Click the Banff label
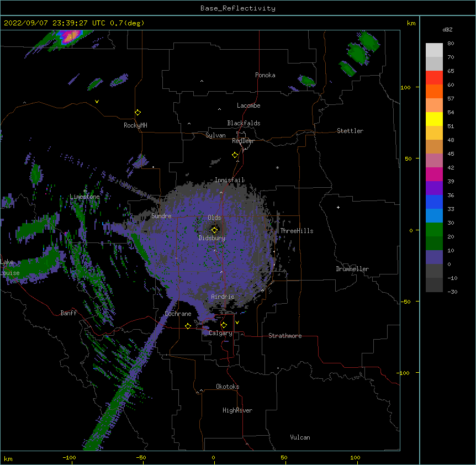 point(68,313)
